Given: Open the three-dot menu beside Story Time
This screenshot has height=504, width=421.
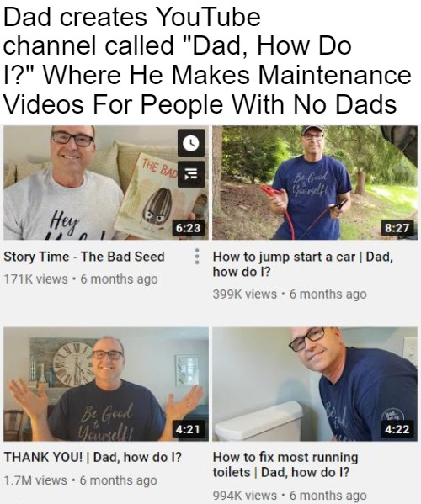Looking at the screenshot, I should pos(197,256).
